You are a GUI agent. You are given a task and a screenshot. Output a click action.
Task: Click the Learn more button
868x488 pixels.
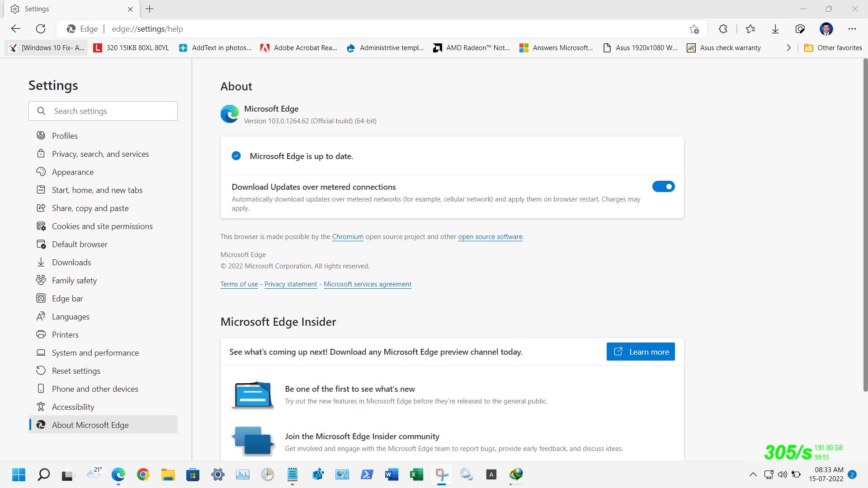pyautogui.click(x=640, y=352)
